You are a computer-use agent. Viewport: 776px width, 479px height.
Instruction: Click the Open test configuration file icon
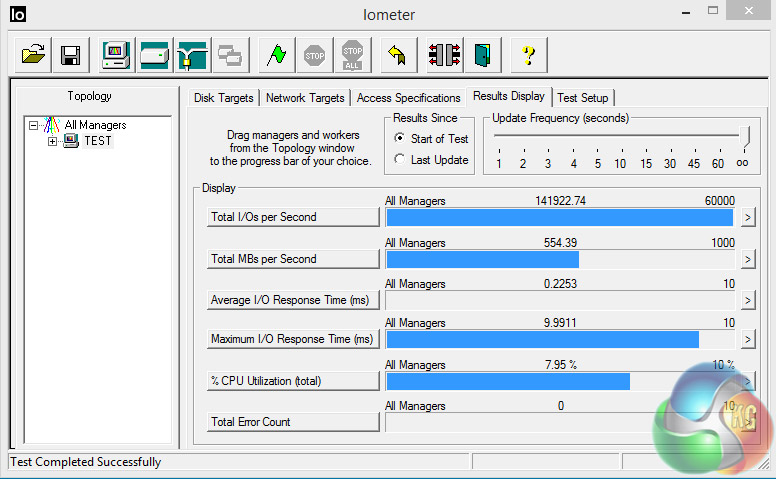point(35,55)
